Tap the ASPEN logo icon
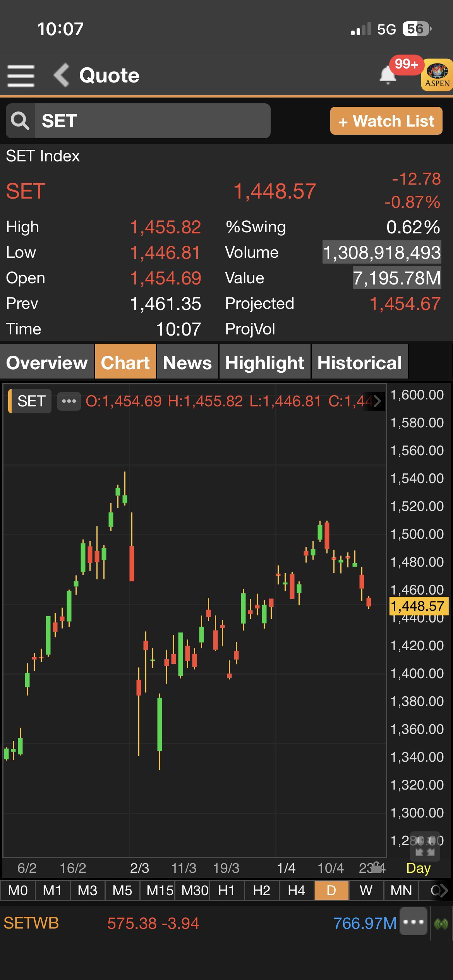 pos(437,75)
